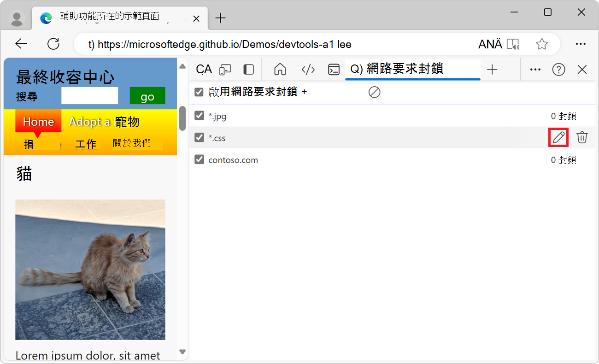599x364 pixels.
Task: Delete the *.css blocking pattern
Action: [x=582, y=137]
